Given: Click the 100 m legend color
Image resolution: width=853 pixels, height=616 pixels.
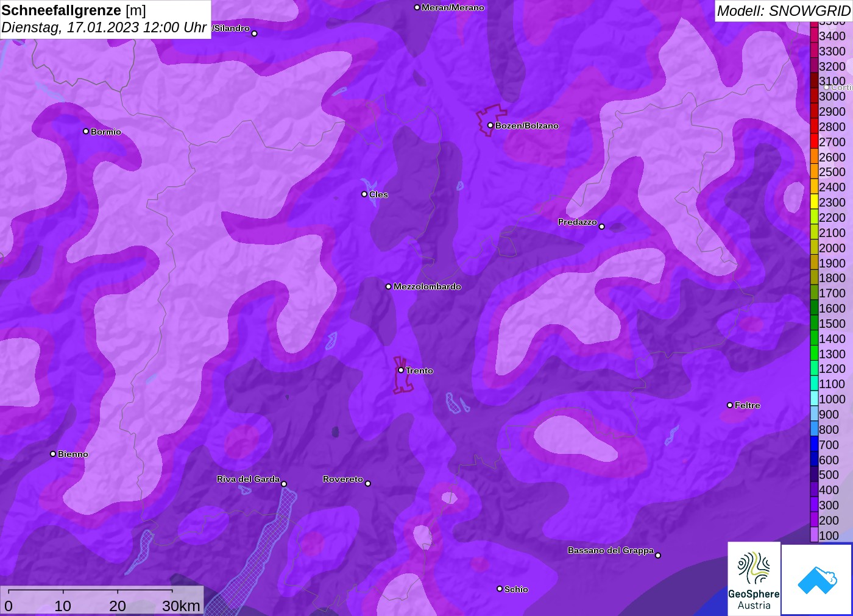Looking at the screenshot, I should (x=814, y=535).
